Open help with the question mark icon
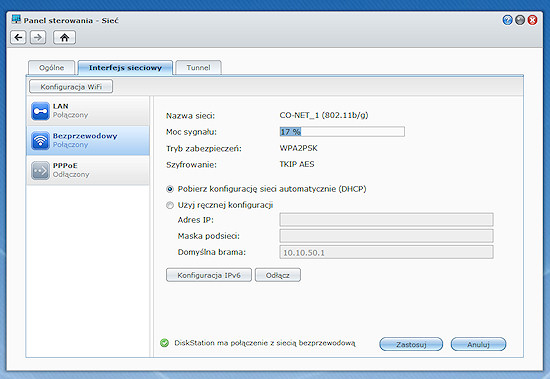 (507, 20)
